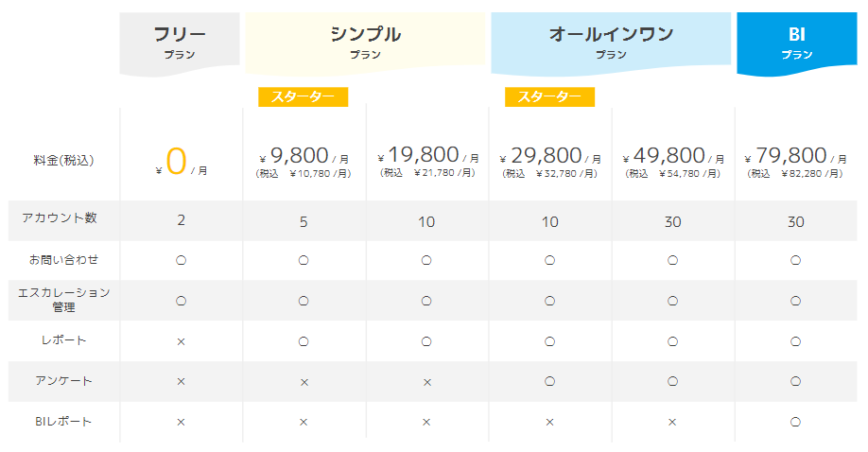
Task: Click the × icon for フリー plan レポート
Action: coord(181,340)
